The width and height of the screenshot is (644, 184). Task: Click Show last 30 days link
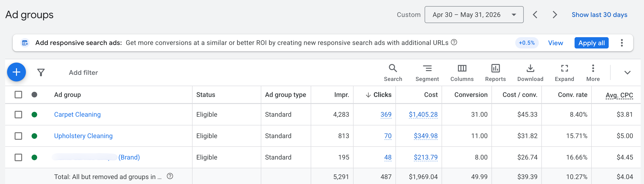pyautogui.click(x=599, y=15)
